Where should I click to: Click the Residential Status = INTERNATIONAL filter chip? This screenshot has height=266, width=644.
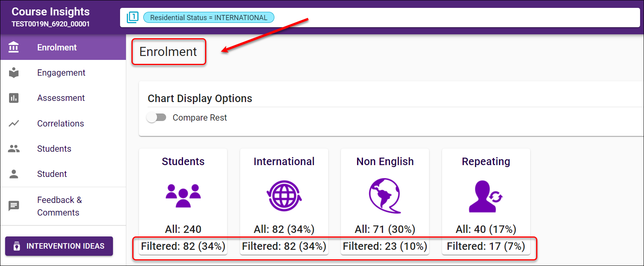point(209,18)
